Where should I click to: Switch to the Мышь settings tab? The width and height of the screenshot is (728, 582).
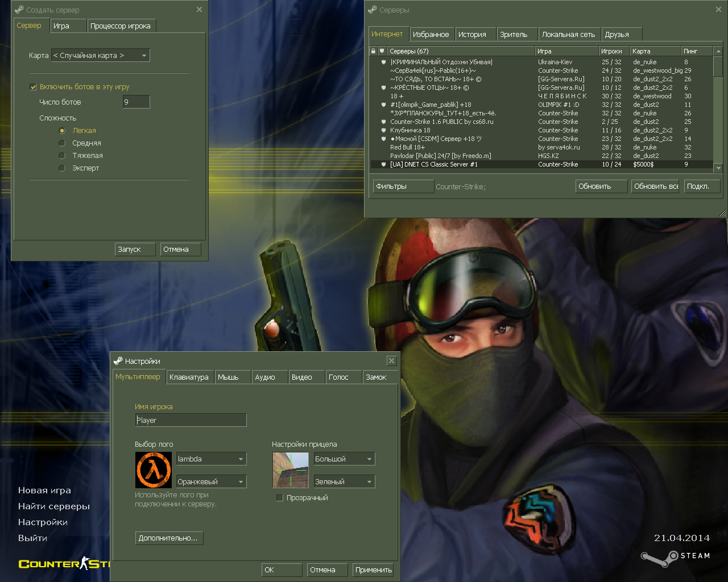click(x=233, y=377)
